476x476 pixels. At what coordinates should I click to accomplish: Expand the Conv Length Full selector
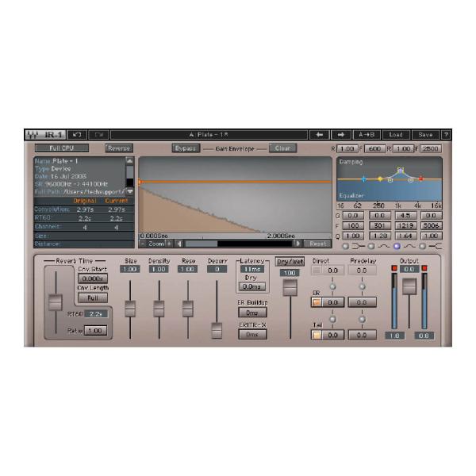point(92,298)
